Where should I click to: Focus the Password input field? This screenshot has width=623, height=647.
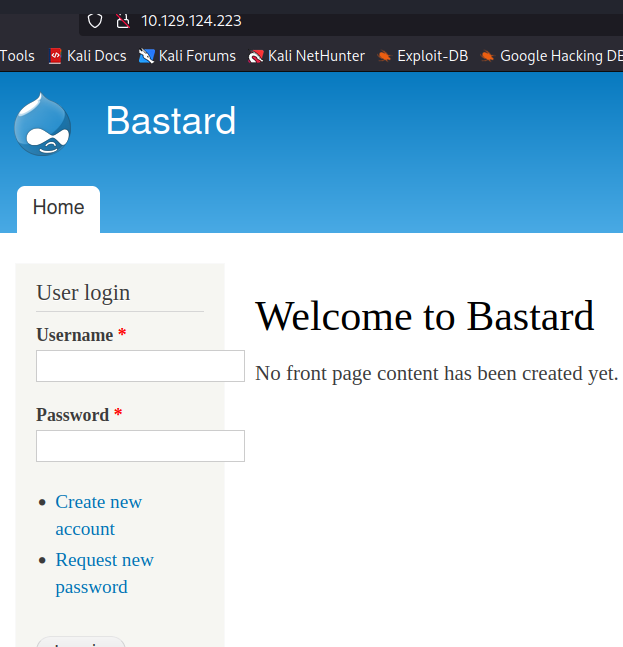140,446
